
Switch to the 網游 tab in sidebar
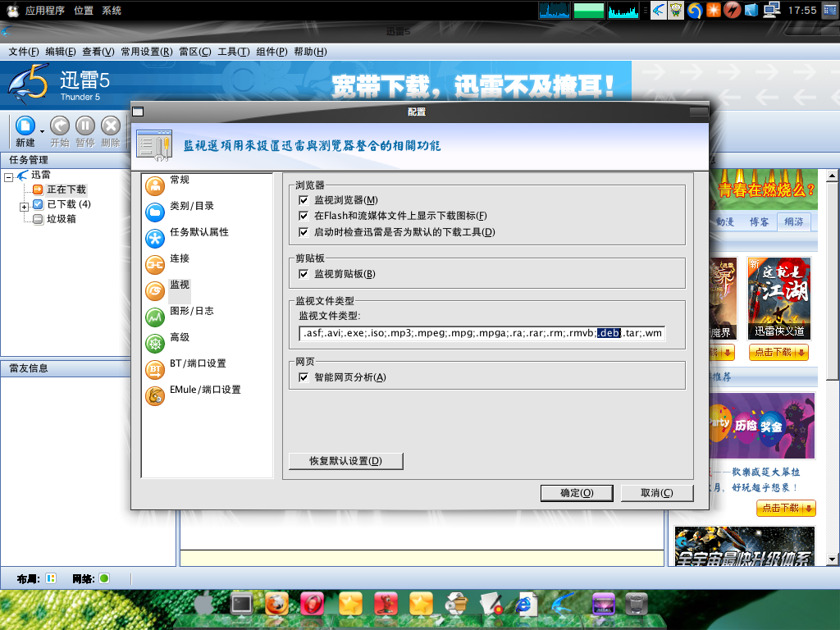794,221
